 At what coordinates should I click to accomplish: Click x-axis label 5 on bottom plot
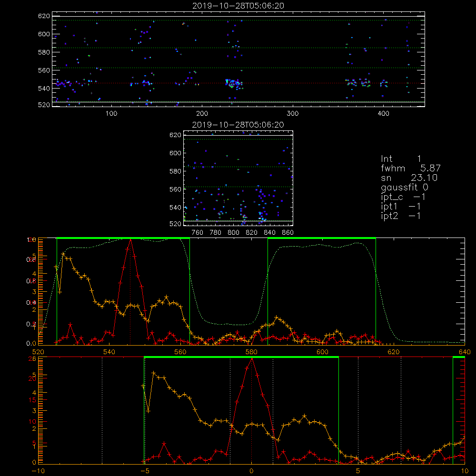[358, 471]
